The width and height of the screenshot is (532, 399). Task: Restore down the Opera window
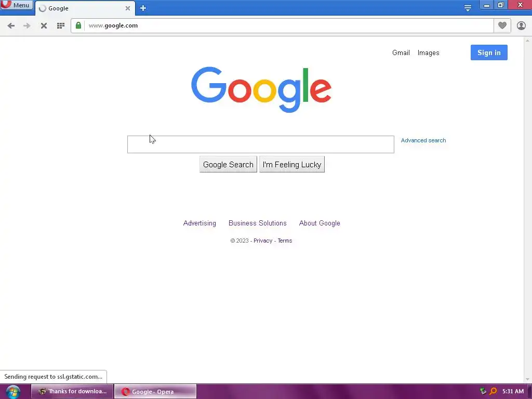501,5
